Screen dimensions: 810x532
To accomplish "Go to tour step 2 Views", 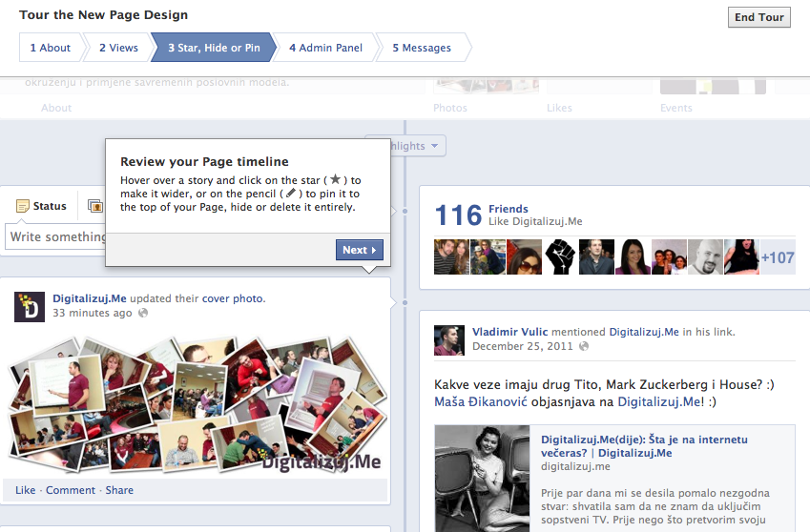I will (119, 48).
